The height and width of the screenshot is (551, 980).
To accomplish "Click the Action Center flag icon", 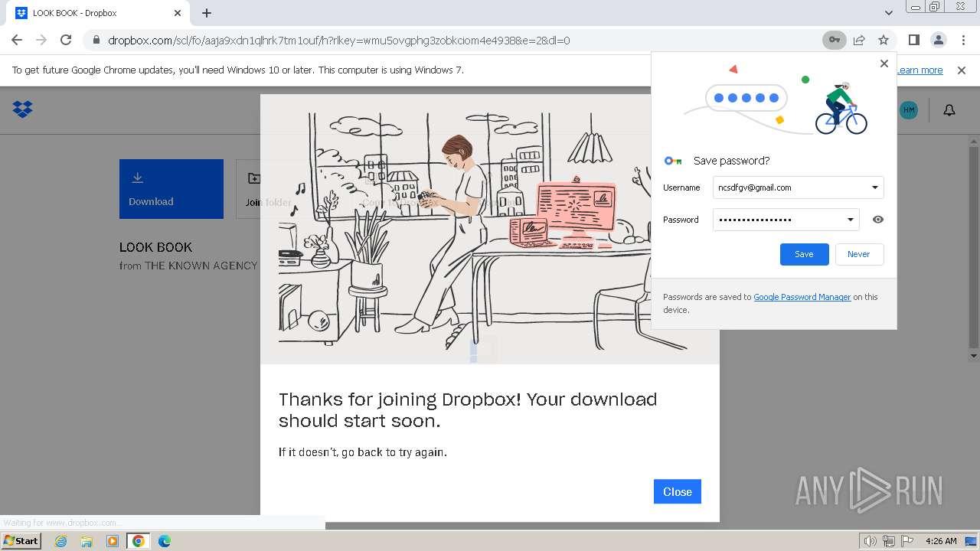I will tap(907, 541).
